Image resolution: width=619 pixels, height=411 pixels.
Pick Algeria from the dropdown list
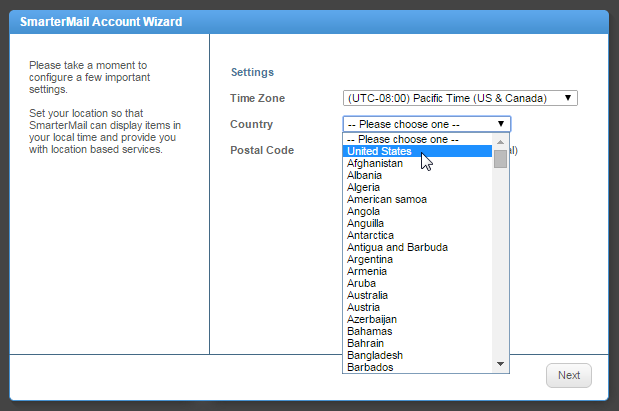(418, 188)
